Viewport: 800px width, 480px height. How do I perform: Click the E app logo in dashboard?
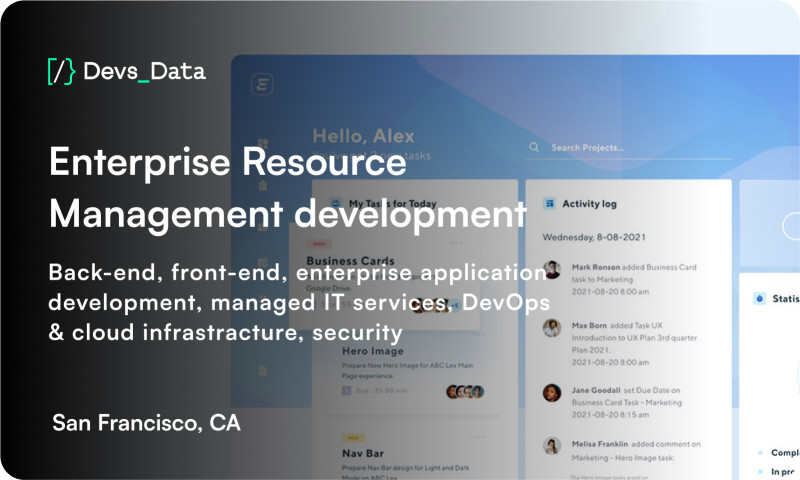263,86
